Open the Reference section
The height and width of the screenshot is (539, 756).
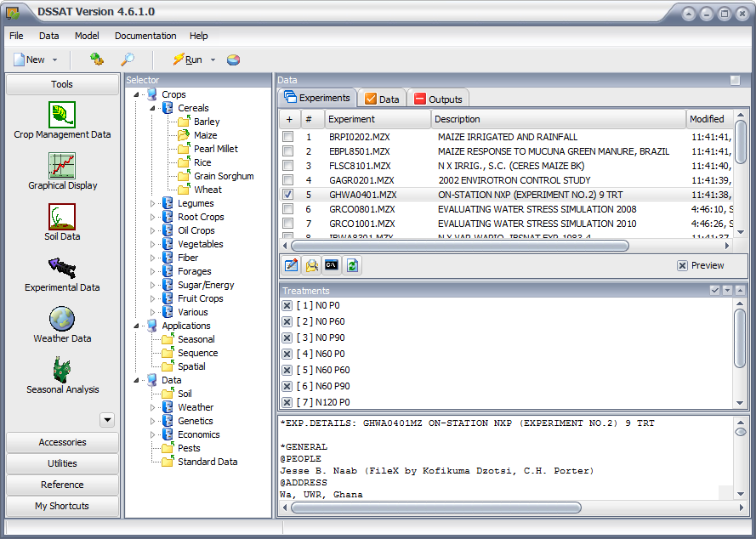click(x=62, y=485)
